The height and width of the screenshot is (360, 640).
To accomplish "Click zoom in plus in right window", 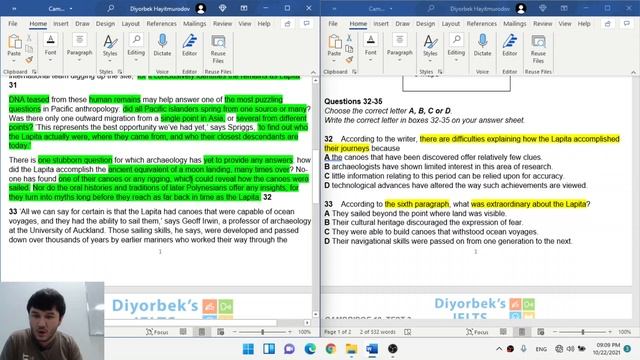I will (610, 332).
